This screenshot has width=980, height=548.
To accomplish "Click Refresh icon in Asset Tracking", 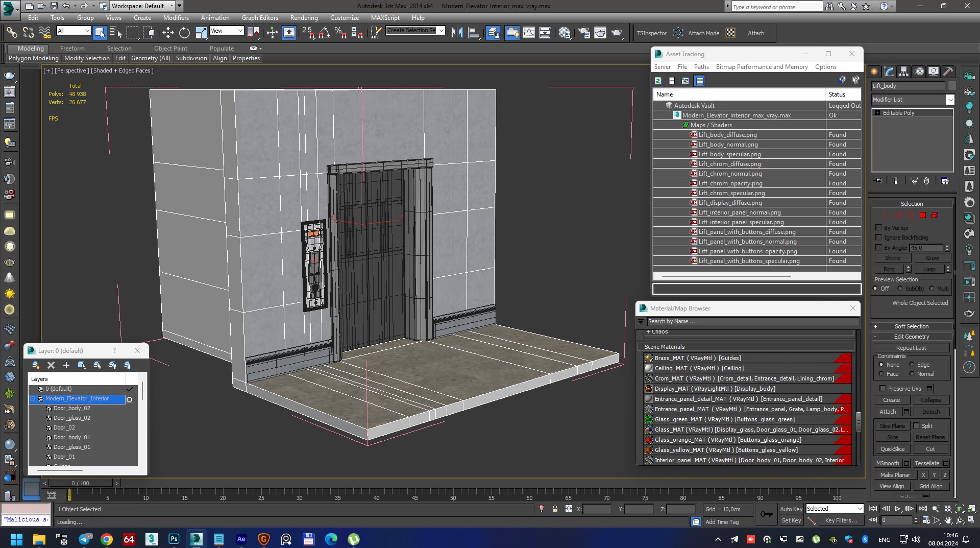I will click(x=658, y=81).
